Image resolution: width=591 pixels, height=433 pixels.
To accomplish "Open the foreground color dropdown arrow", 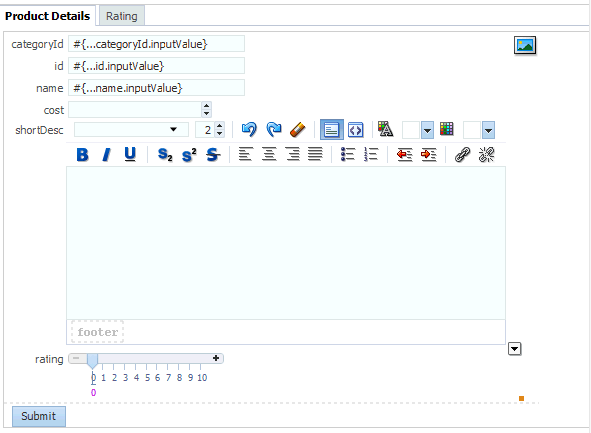I will (x=427, y=130).
